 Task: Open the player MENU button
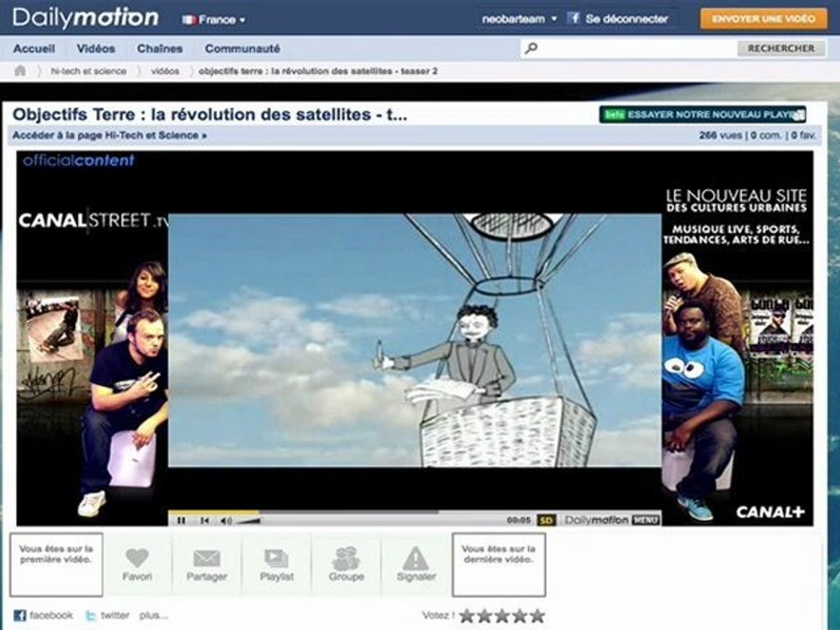[x=646, y=520]
